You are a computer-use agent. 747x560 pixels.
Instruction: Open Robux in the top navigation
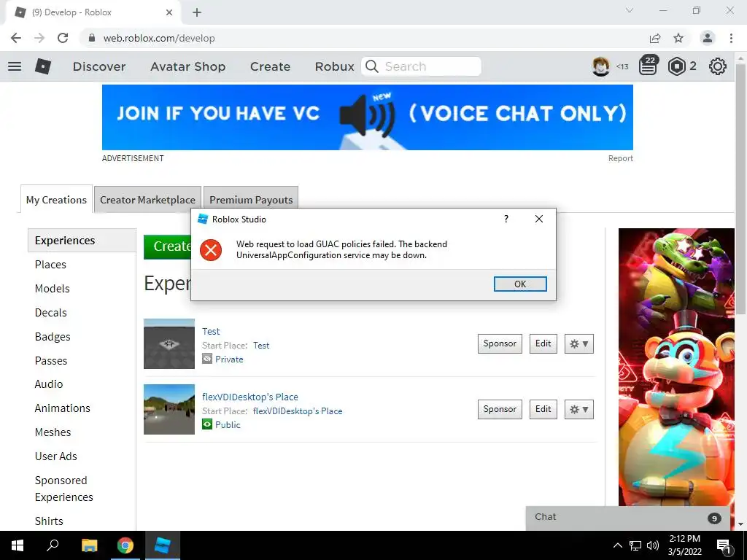(x=334, y=66)
